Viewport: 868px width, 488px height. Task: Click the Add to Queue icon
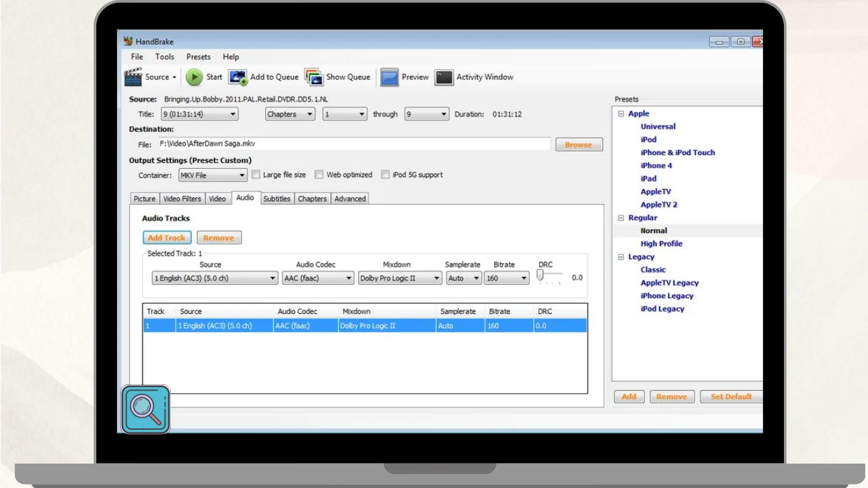tap(238, 77)
